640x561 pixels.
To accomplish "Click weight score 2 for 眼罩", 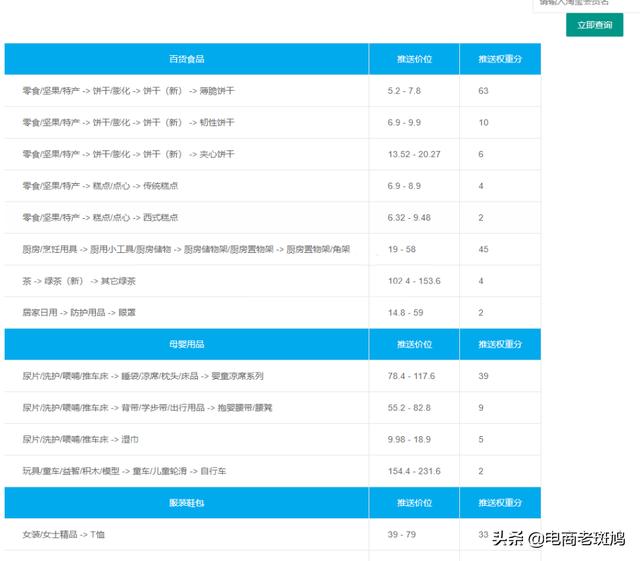I will point(481,313).
